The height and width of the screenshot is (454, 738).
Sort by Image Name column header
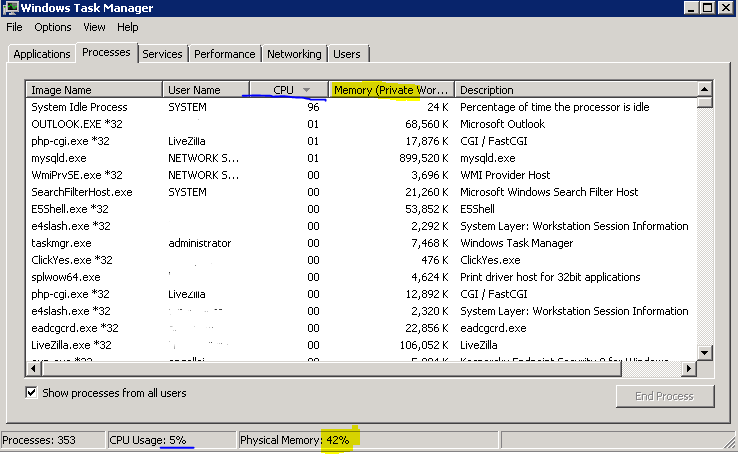coord(94,89)
